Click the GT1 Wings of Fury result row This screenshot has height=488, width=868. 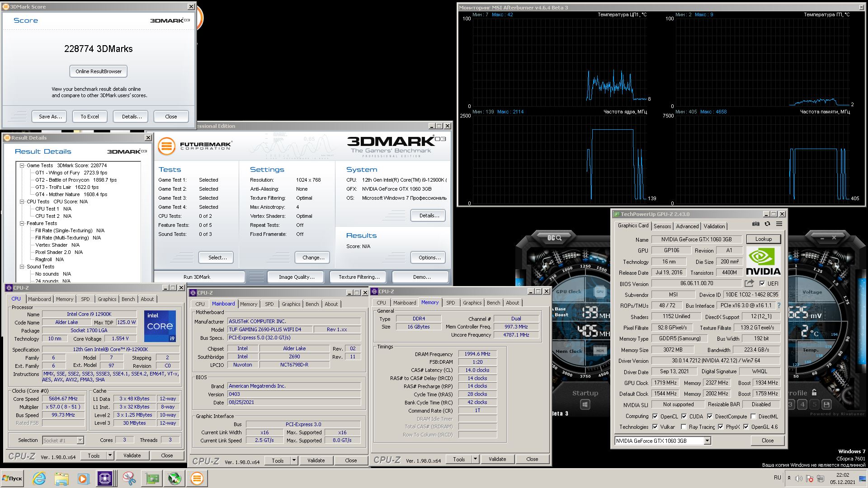71,173
